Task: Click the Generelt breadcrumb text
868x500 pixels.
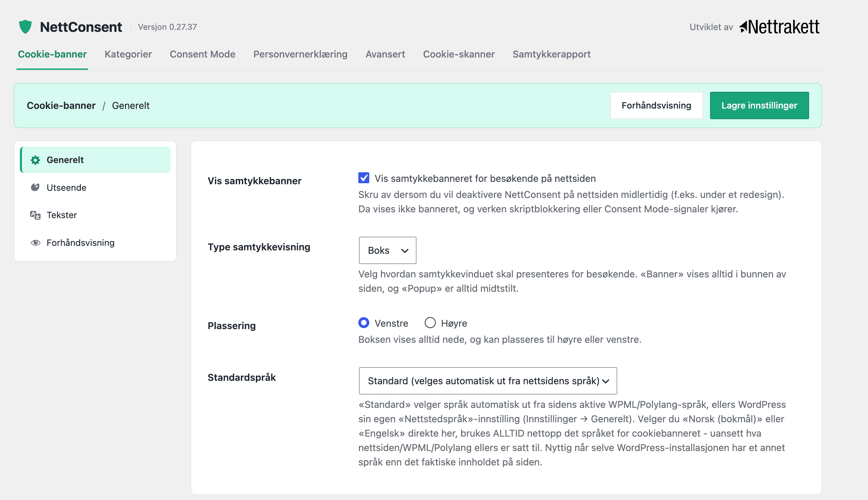Action: pyautogui.click(x=131, y=105)
